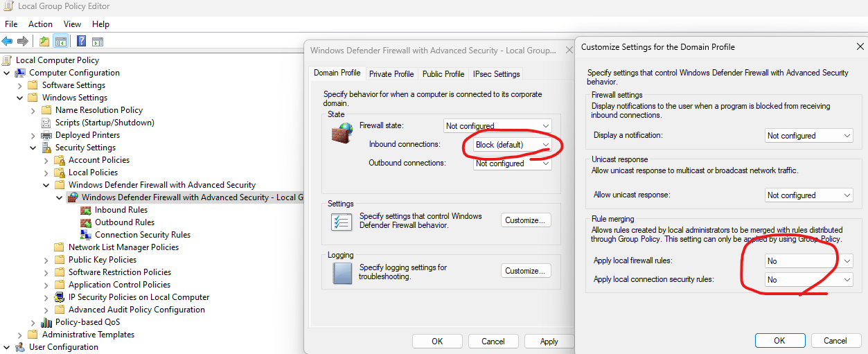Click the Inbound Rules icon
The image size is (868, 354).
(x=86, y=210)
